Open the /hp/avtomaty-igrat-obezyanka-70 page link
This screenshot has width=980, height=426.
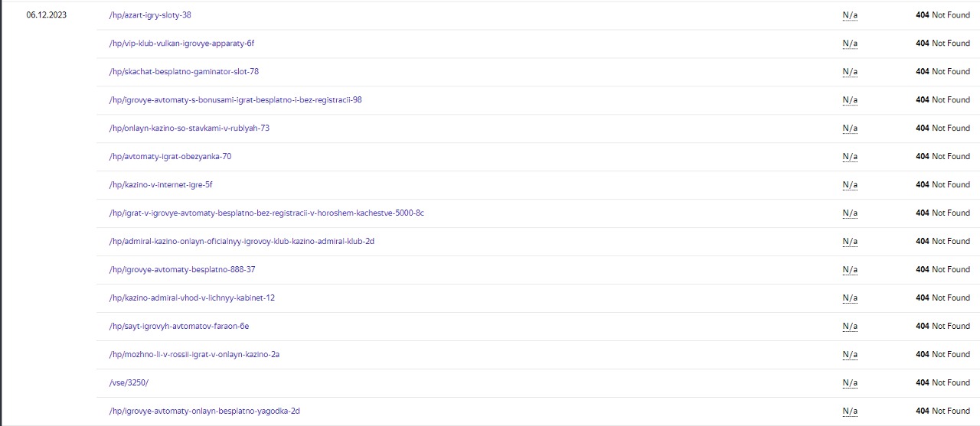pyautogui.click(x=170, y=157)
